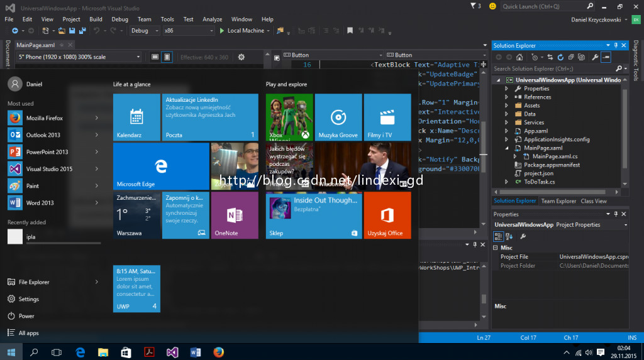Open the Poczta LinkedIn mail tile
The image size is (644, 360).
click(x=210, y=117)
